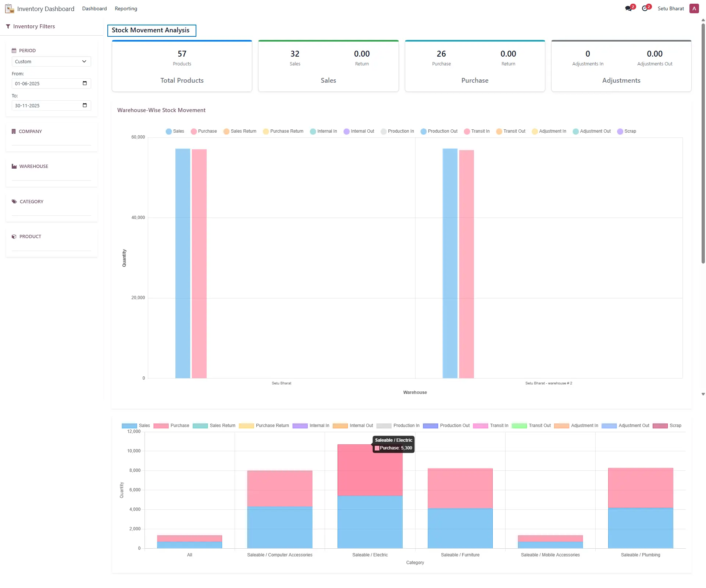
Task: Open the Dashboard menu
Action: pyautogui.click(x=95, y=8)
